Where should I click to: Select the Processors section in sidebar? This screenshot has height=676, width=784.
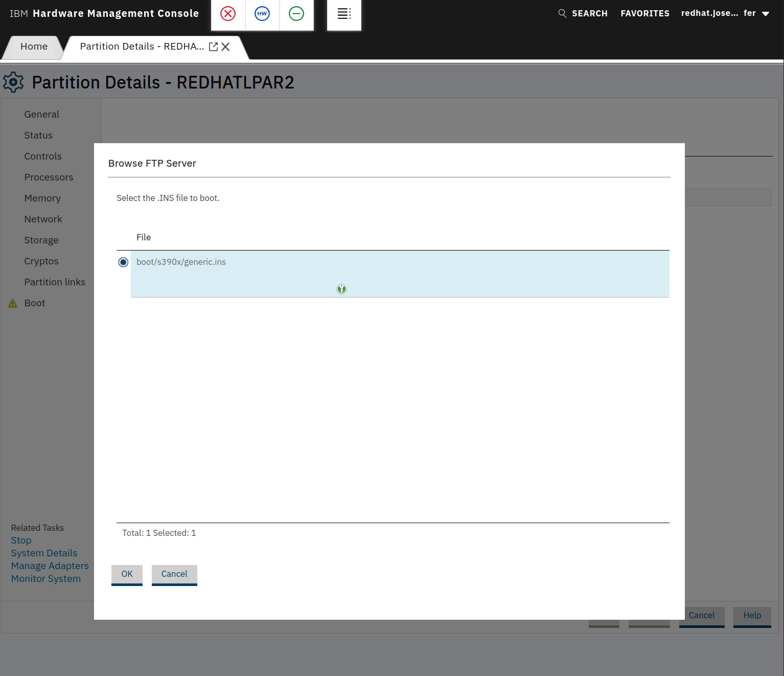click(49, 177)
